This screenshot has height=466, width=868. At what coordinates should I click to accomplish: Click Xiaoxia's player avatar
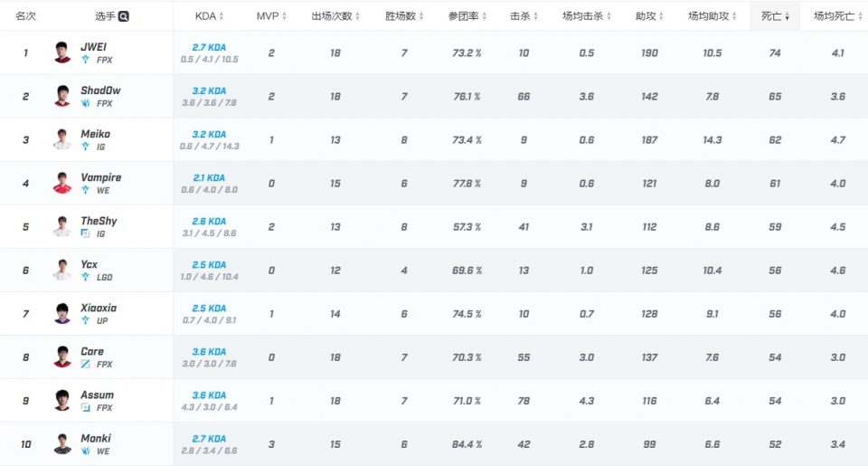(x=62, y=314)
